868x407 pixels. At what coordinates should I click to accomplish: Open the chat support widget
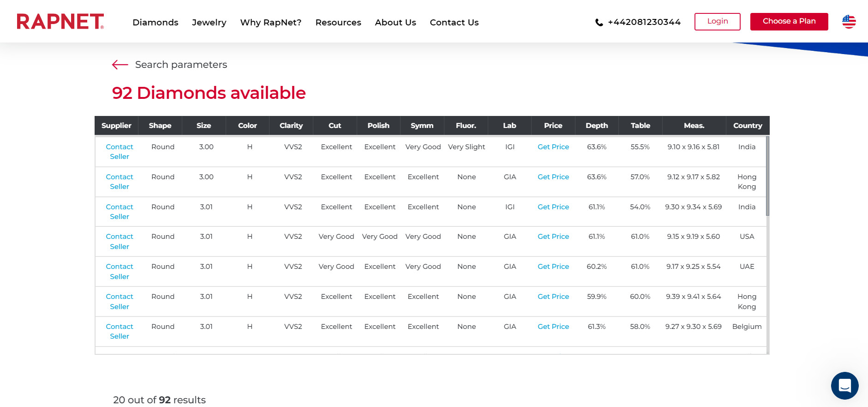pyautogui.click(x=844, y=385)
